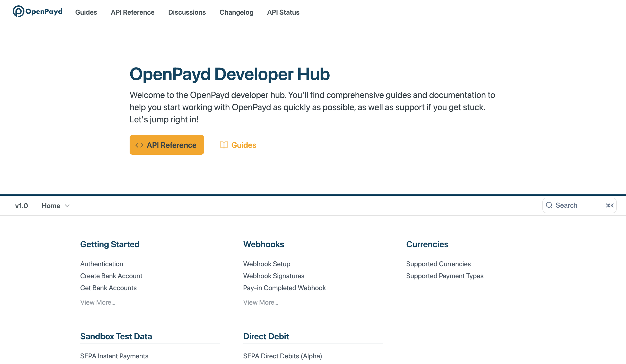Open the Supported Currencies page
Screen dimensions: 626x364
[438, 264]
